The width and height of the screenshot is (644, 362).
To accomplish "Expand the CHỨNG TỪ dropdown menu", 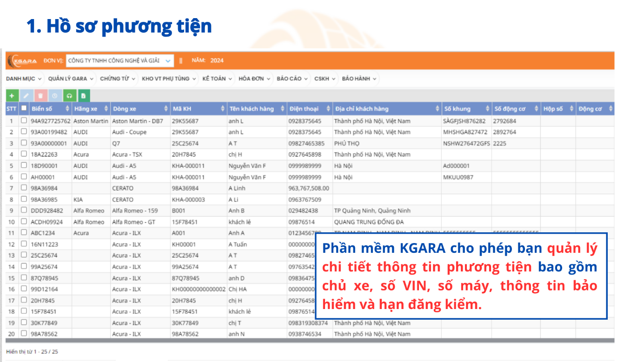I will coord(118,79).
